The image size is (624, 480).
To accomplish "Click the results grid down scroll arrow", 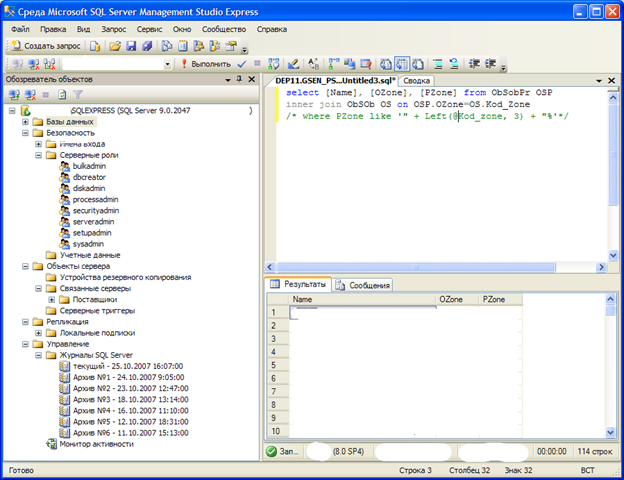I will [x=610, y=431].
